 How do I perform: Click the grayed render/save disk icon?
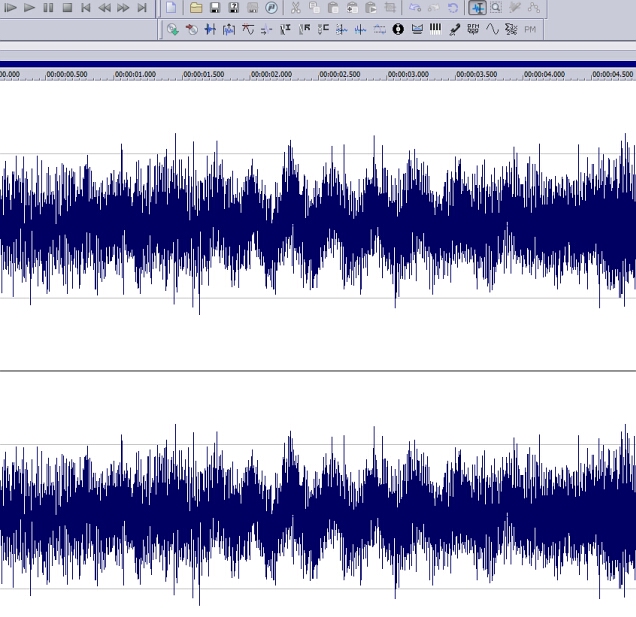point(252,8)
